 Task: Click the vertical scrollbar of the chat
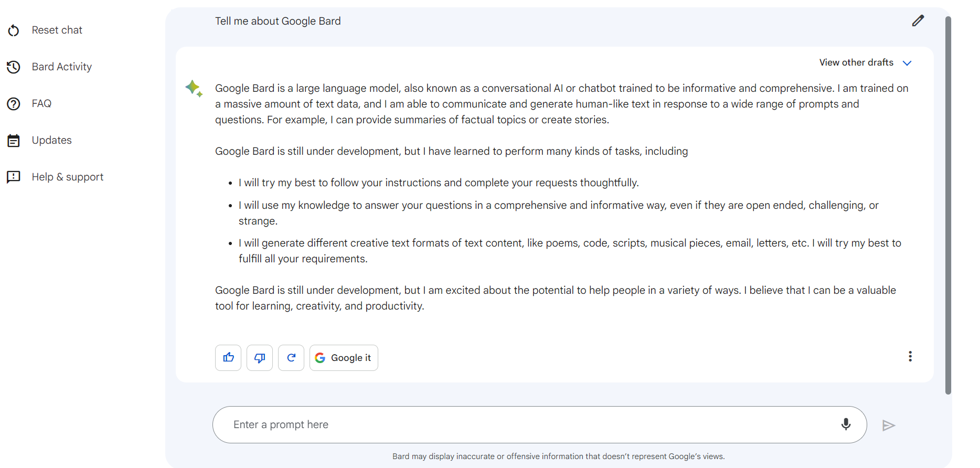948,205
